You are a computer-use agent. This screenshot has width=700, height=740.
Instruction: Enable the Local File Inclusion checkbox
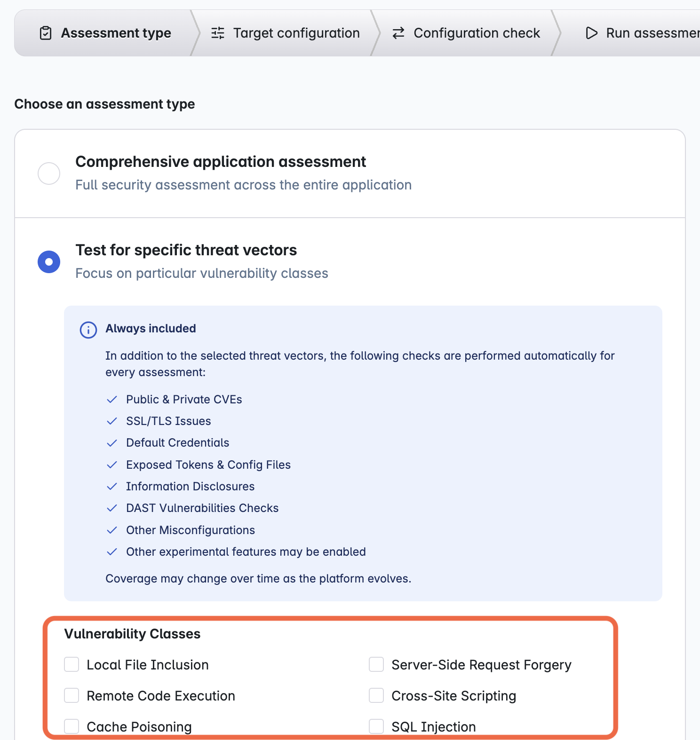[72, 664]
